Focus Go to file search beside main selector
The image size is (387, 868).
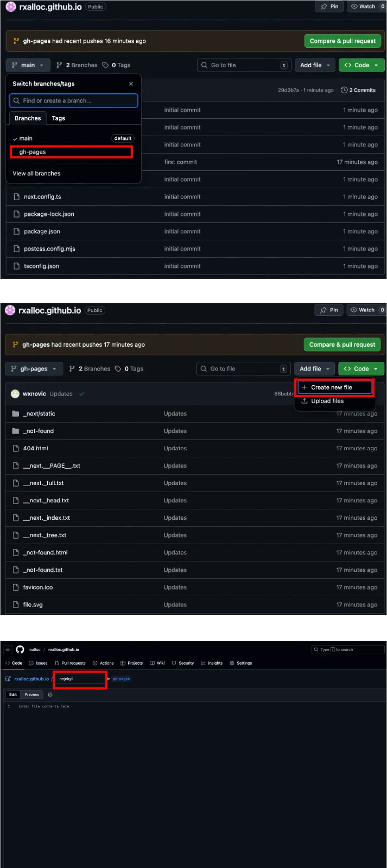[x=244, y=65]
